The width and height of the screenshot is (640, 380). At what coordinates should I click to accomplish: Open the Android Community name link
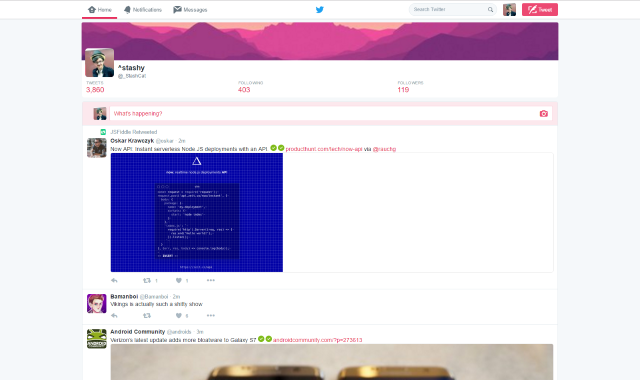[138, 332]
